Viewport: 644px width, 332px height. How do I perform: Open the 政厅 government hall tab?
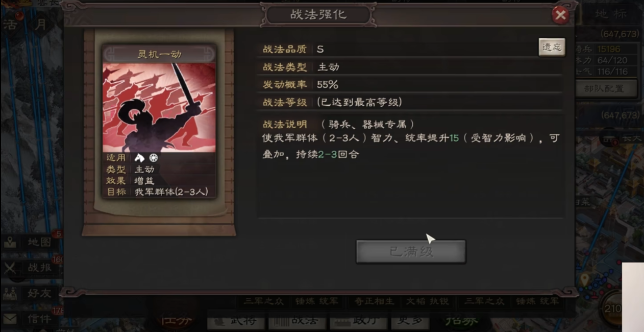click(358, 321)
